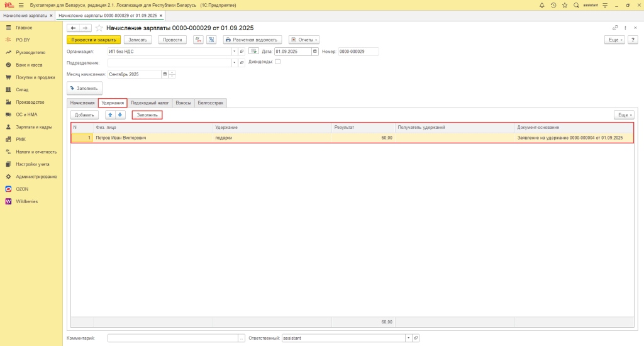Copy document link via chain icon
The height and width of the screenshot is (346, 644).
[615, 28]
